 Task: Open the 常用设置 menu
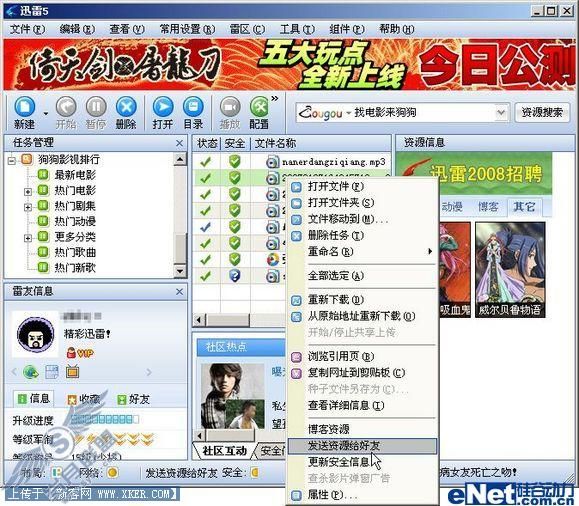187,29
